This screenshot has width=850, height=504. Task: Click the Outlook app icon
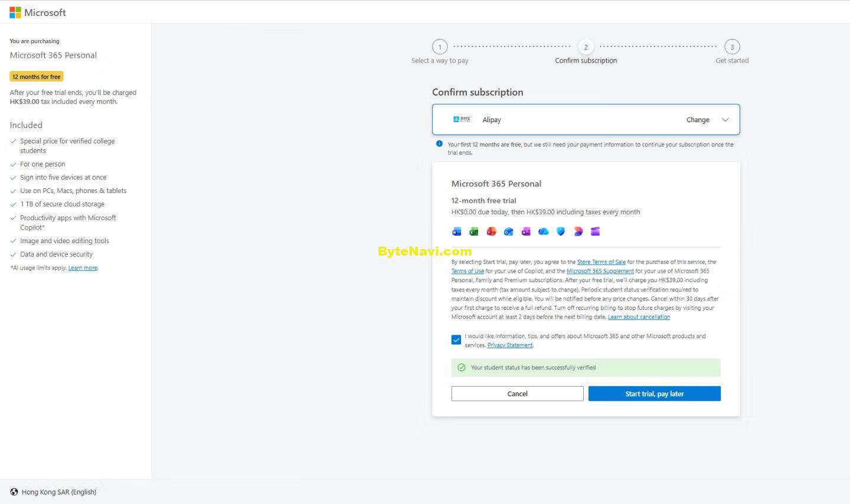508,231
